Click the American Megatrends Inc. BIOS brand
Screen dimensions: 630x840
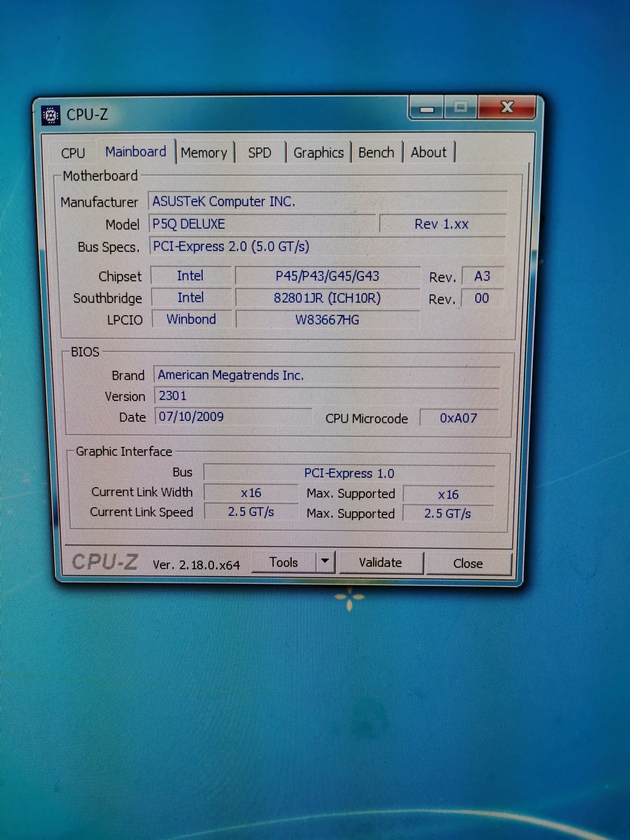(x=327, y=375)
